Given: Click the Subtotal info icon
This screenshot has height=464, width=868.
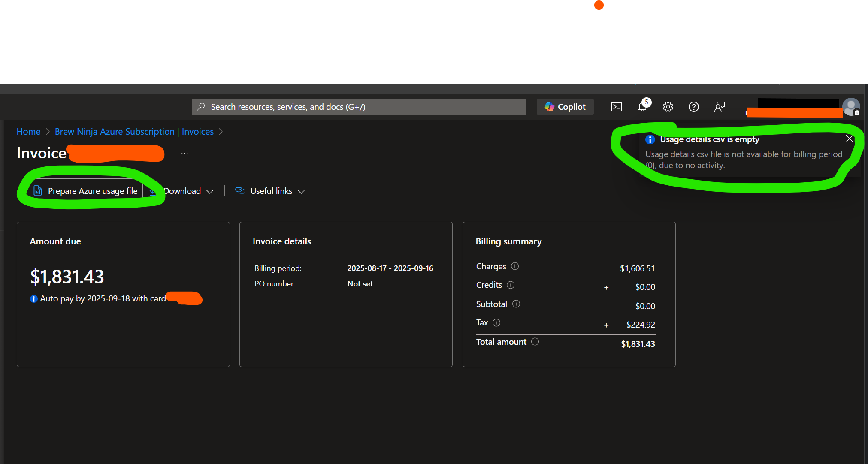Looking at the screenshot, I should click(516, 304).
